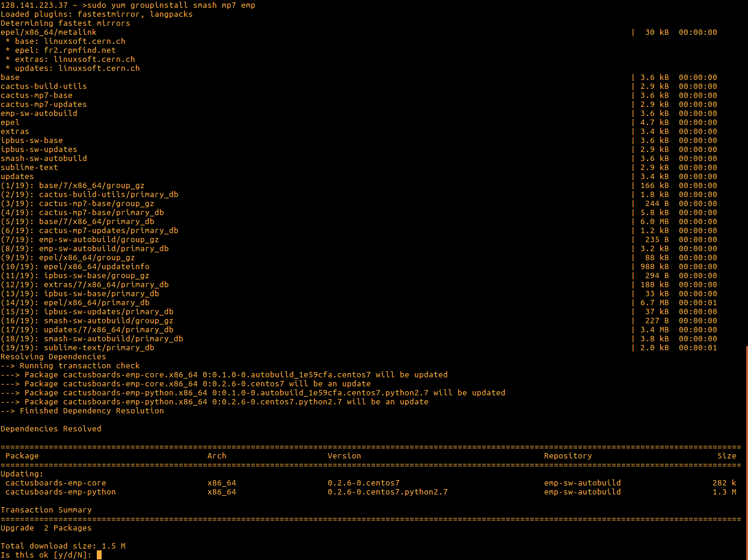Click the Size column header

coord(726,456)
